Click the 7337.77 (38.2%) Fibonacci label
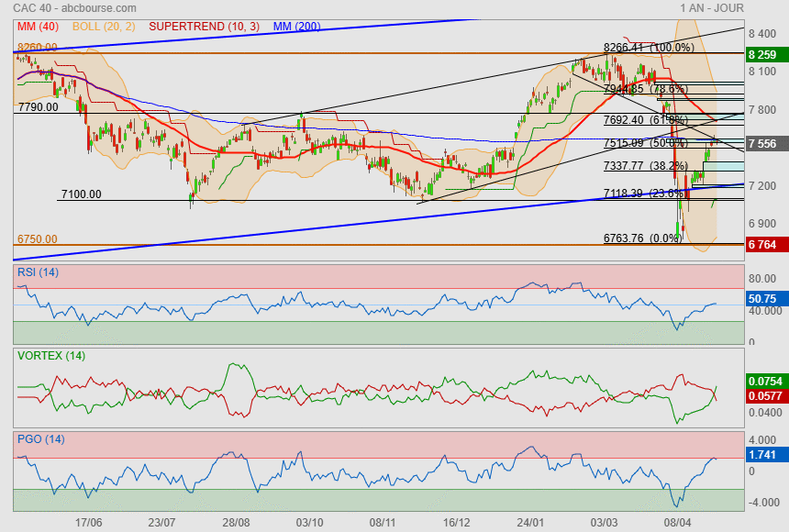The height and width of the screenshot is (532, 789). (646, 166)
